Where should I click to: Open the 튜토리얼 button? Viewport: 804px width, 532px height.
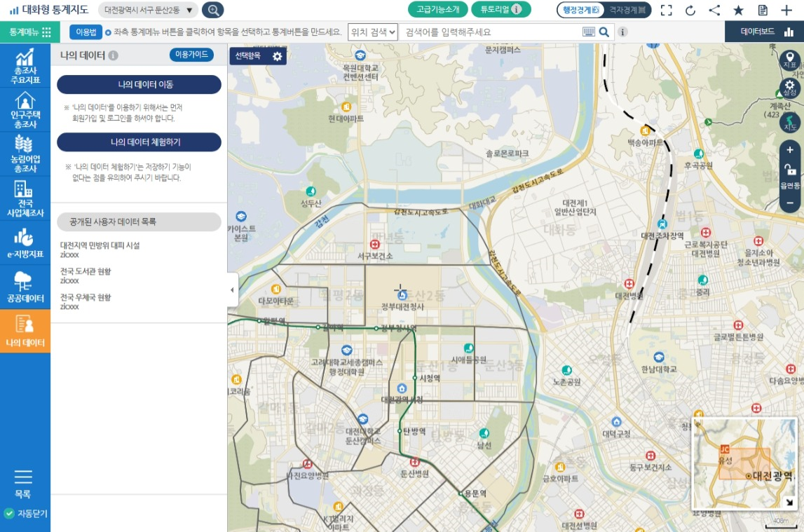pos(500,9)
